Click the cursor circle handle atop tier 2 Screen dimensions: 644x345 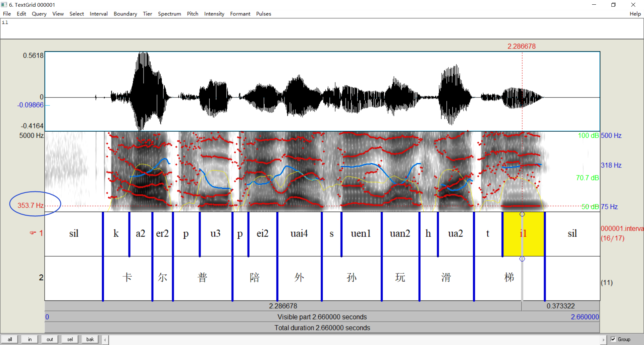point(522,259)
